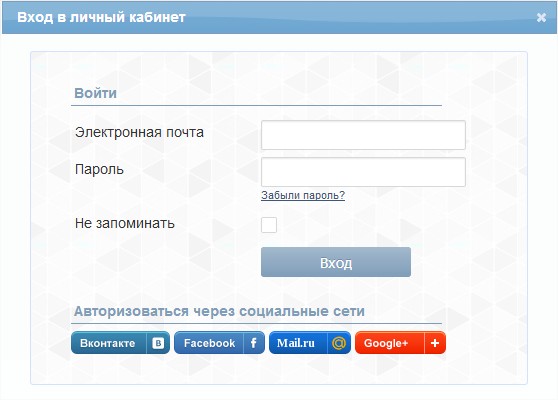558x400 pixels.
Task: Click the Не запоминать label text
Action: click(x=125, y=223)
